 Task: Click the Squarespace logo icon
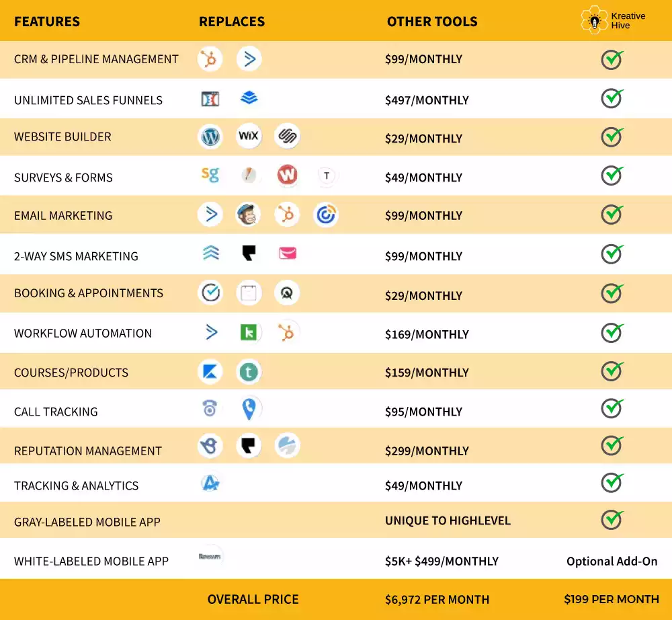click(x=287, y=137)
